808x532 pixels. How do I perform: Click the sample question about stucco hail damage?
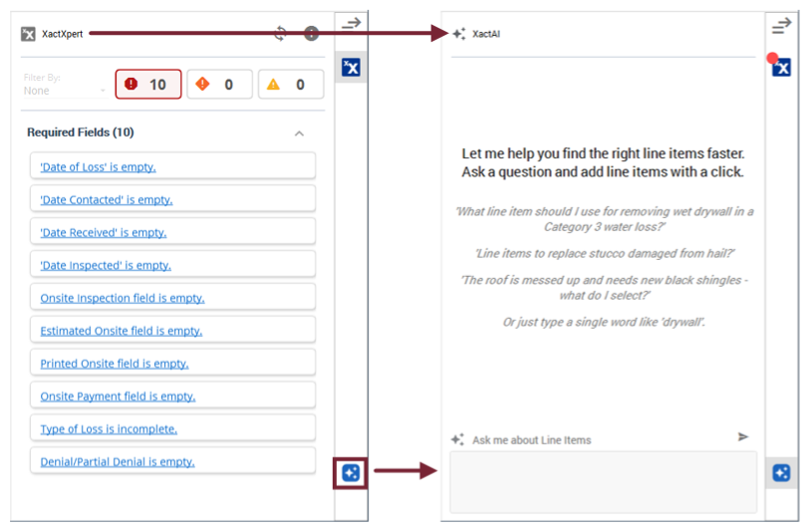(x=605, y=254)
